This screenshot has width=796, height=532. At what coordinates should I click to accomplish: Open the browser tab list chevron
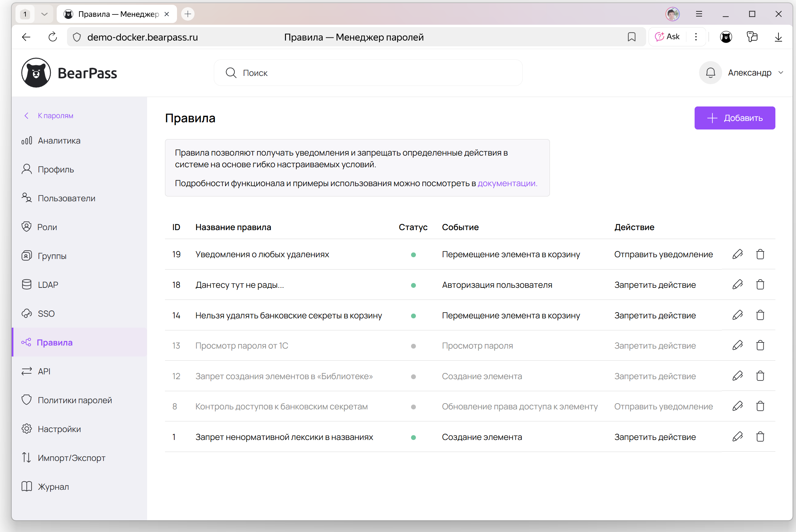44,14
